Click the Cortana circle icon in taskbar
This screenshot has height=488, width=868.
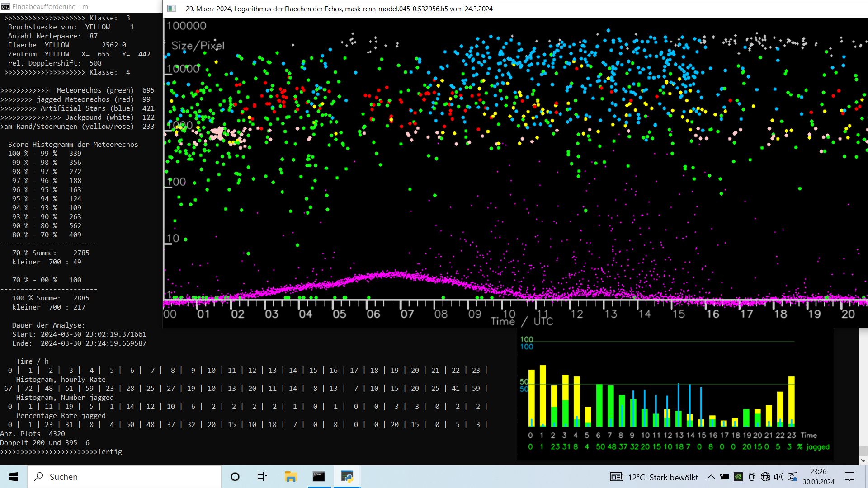click(x=235, y=477)
